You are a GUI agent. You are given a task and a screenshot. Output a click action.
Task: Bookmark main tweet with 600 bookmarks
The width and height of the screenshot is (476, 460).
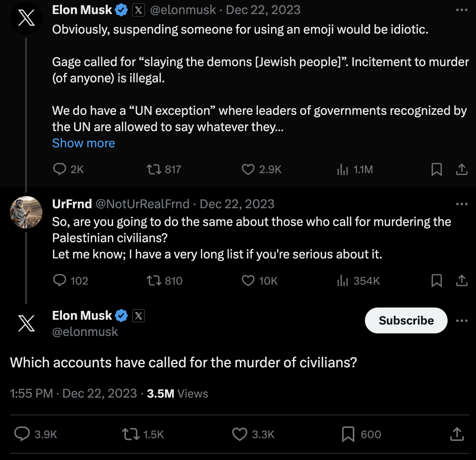348,434
